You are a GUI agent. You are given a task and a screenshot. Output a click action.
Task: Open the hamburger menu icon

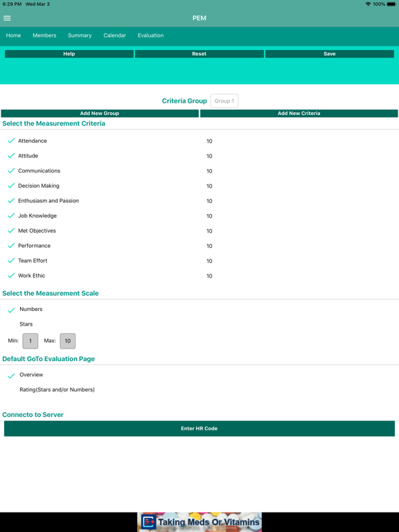7,18
